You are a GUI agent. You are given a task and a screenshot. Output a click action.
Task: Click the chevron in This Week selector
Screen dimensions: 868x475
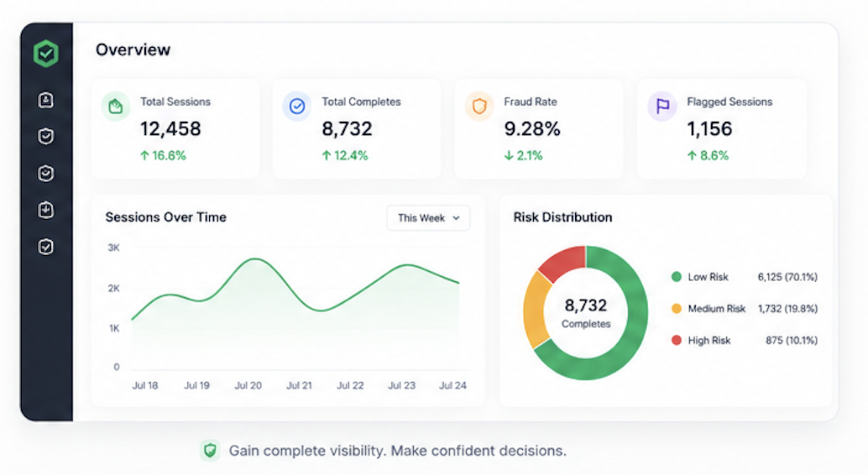click(456, 218)
